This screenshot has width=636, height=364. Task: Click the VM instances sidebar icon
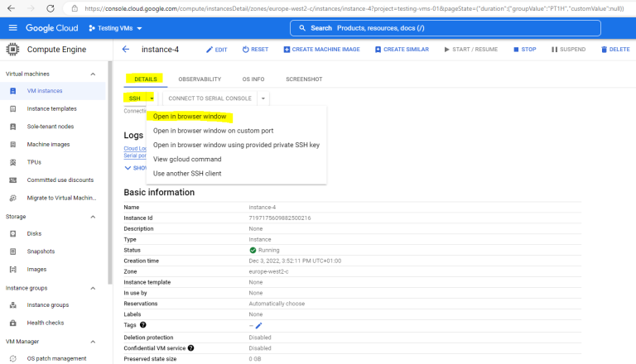[x=13, y=91]
